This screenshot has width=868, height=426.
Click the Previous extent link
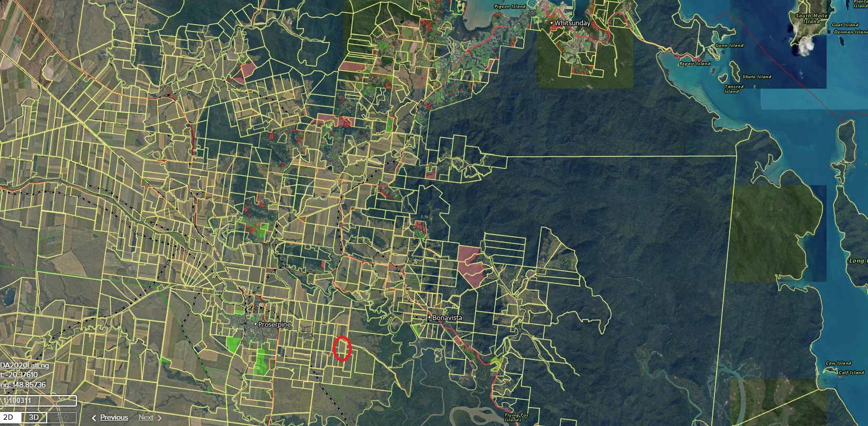(114, 418)
